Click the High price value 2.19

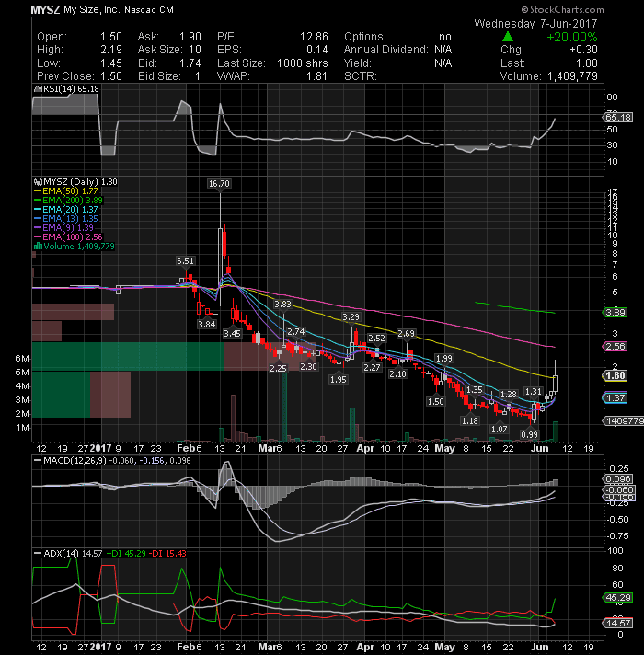(111, 50)
